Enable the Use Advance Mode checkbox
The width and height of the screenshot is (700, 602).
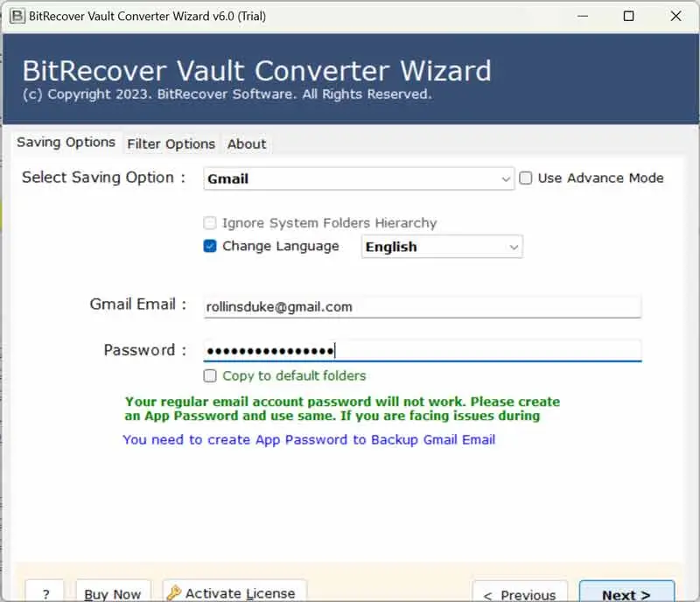pos(526,178)
